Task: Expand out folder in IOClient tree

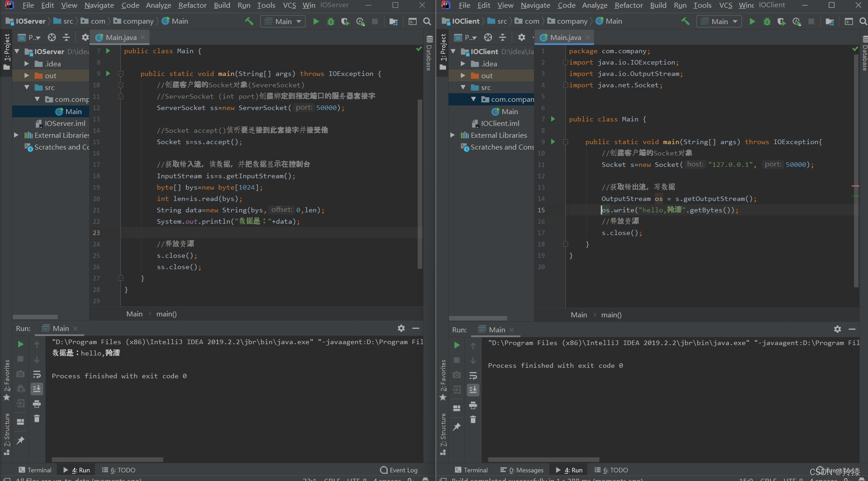Action: tap(463, 75)
